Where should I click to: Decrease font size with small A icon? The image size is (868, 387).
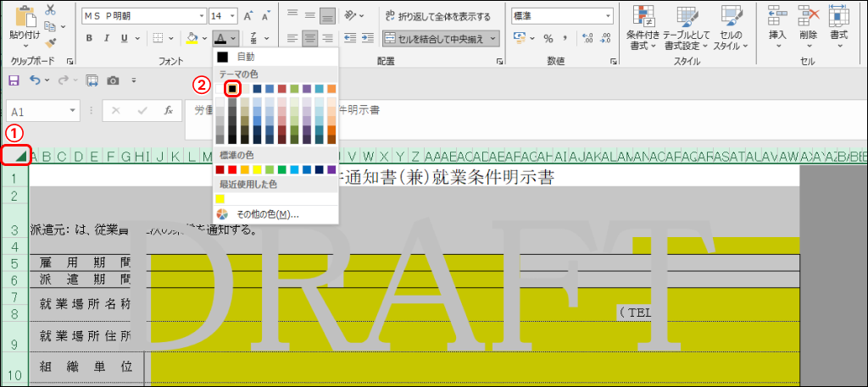point(265,17)
